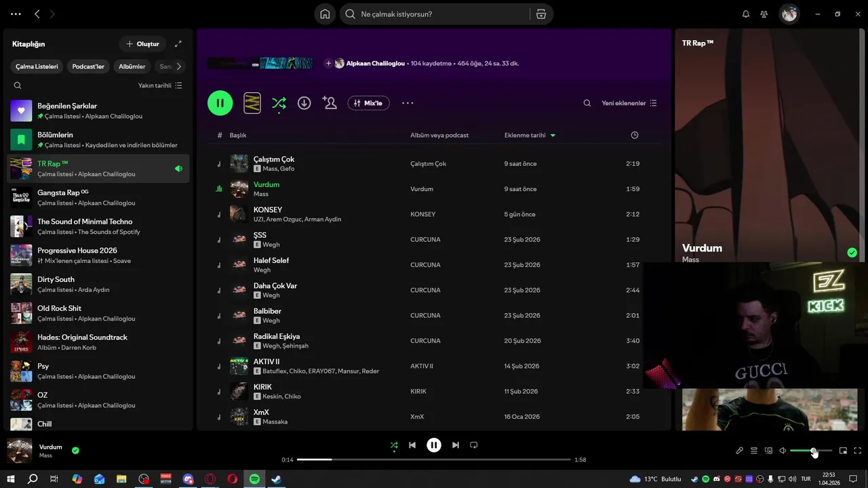Search within the library using magnifier

(x=18, y=85)
